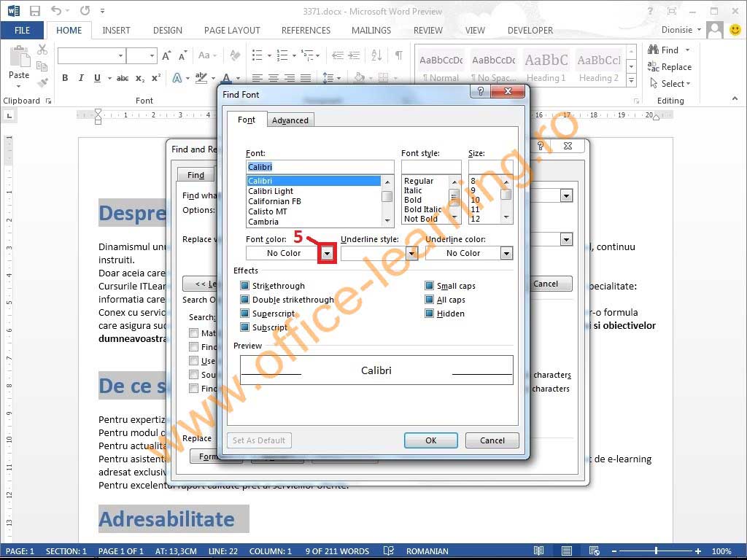Click the Zoom In plus button
Image resolution: width=747 pixels, height=560 pixels.
click(x=698, y=551)
